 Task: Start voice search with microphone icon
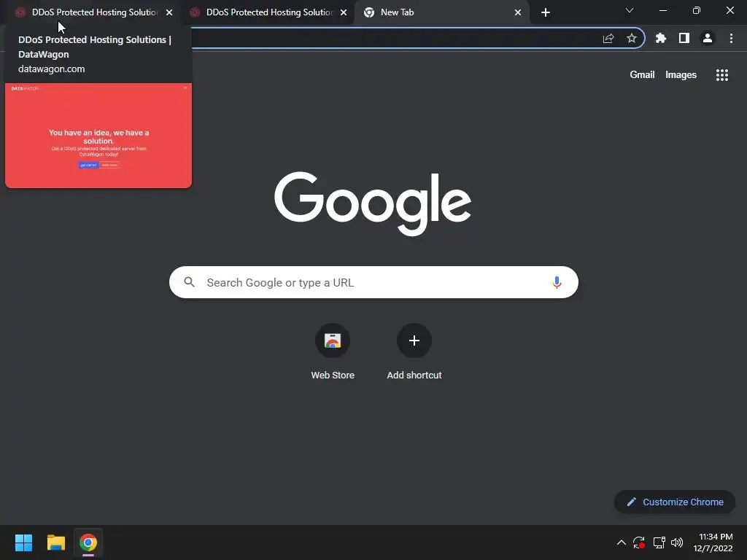[x=557, y=282]
